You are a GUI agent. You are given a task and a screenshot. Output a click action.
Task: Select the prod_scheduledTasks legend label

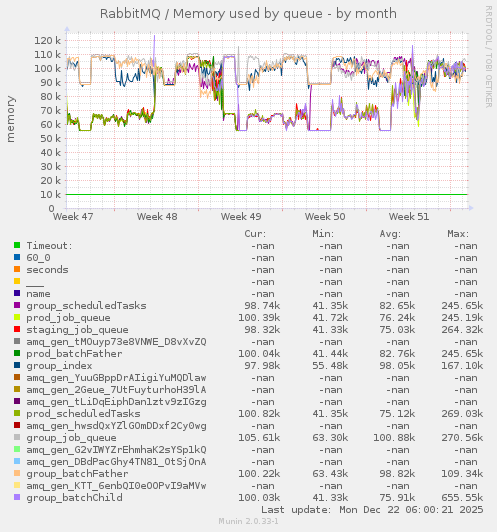pos(83,414)
